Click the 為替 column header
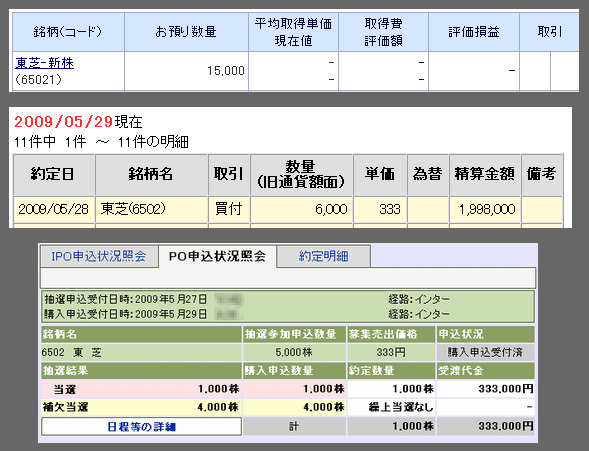This screenshot has height=451, width=589. (427, 175)
